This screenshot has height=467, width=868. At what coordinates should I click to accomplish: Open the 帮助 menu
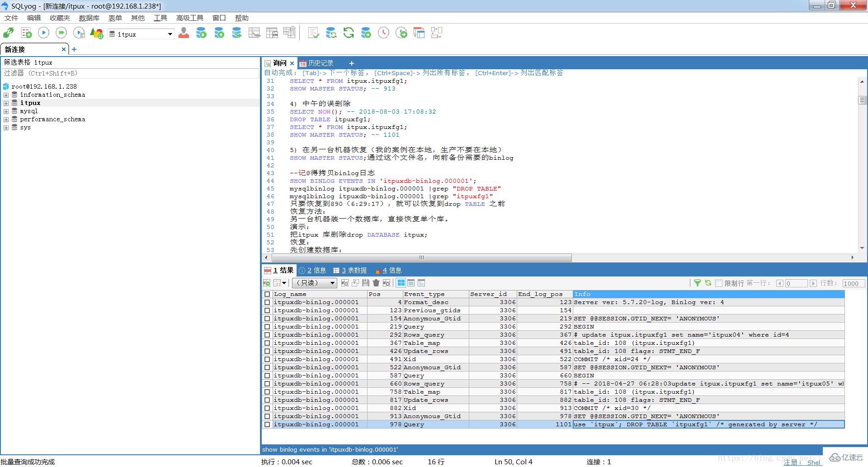click(x=242, y=18)
